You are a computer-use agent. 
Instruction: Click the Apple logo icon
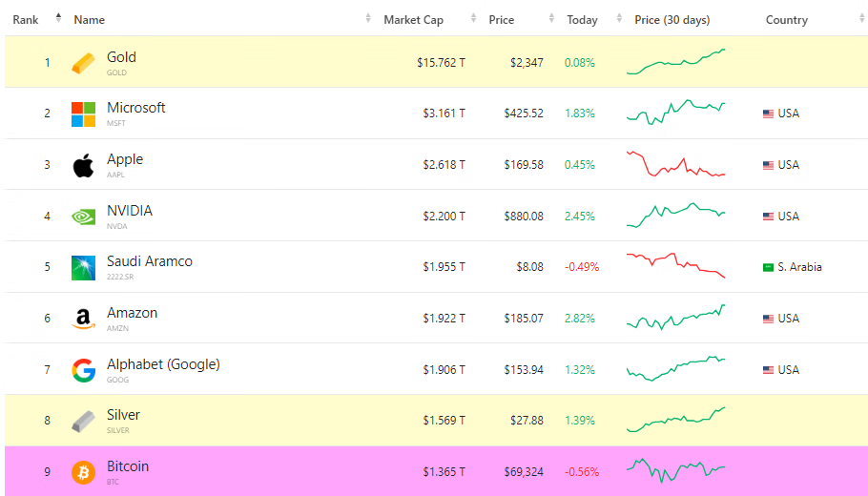tap(83, 166)
